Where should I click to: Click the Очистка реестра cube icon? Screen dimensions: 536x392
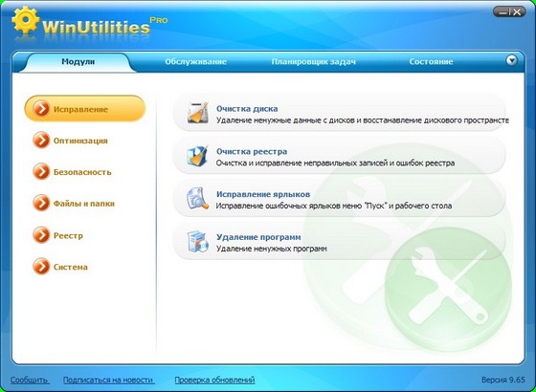(x=197, y=156)
